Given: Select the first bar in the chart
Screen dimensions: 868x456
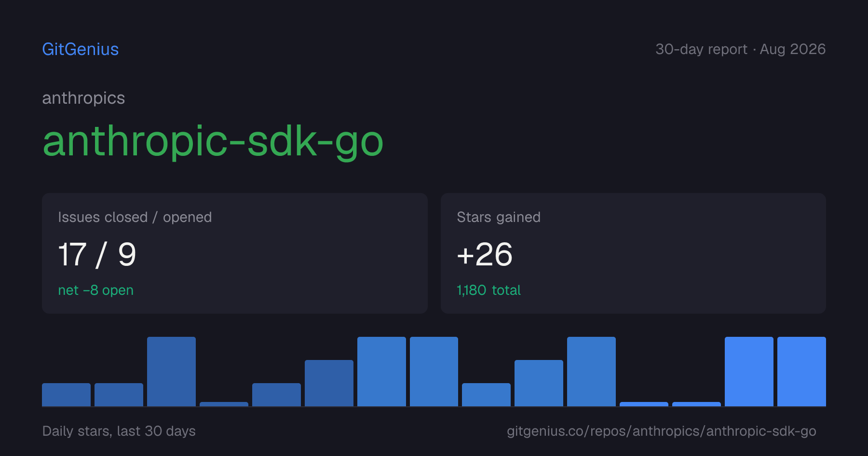Looking at the screenshot, I should tap(66, 395).
